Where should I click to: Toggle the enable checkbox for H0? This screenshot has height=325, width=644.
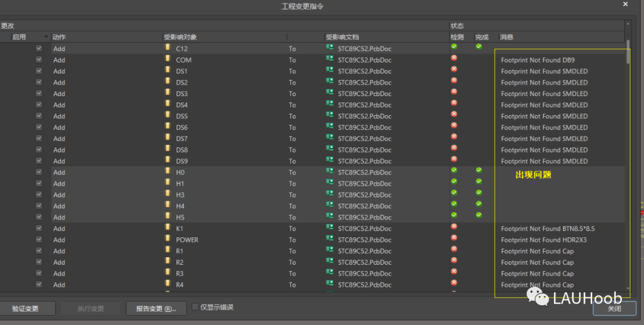[39, 172]
